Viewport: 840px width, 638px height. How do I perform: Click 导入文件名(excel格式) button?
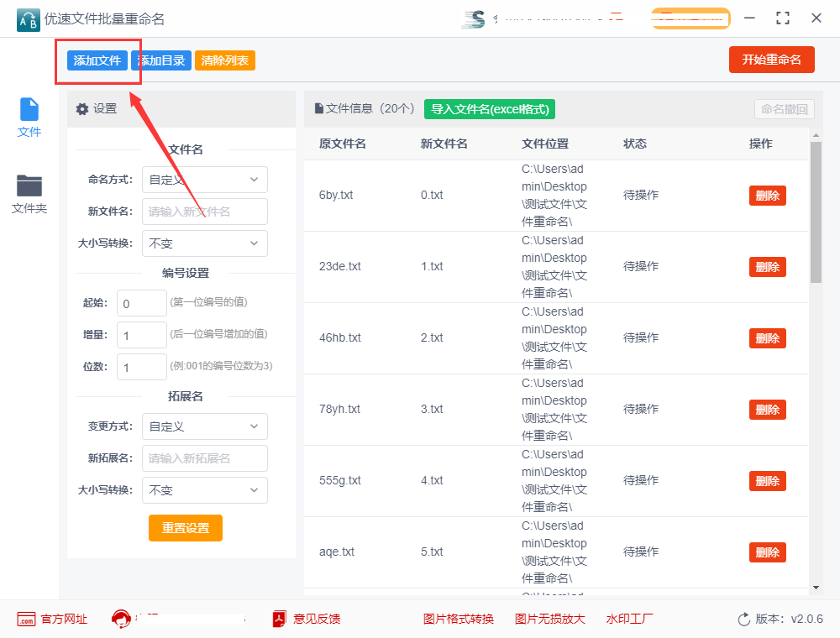pos(490,109)
